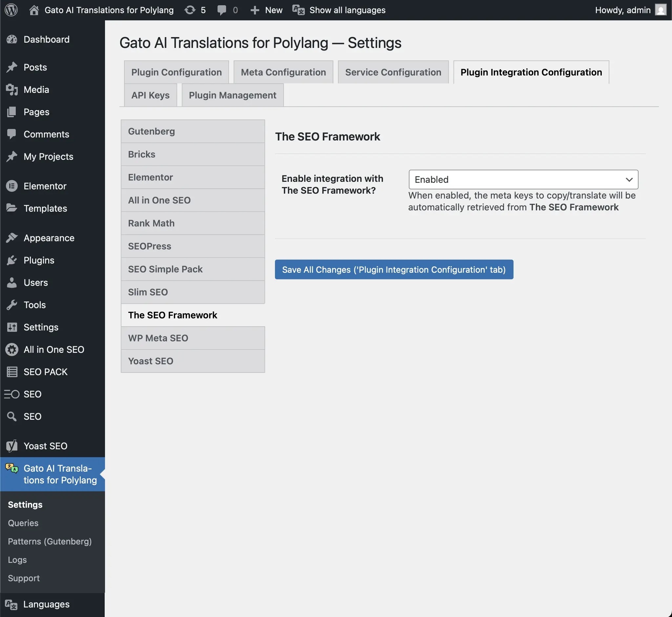Open Yoast SEO from the sidebar icon
Viewport: 672px width, 617px height.
(12, 446)
